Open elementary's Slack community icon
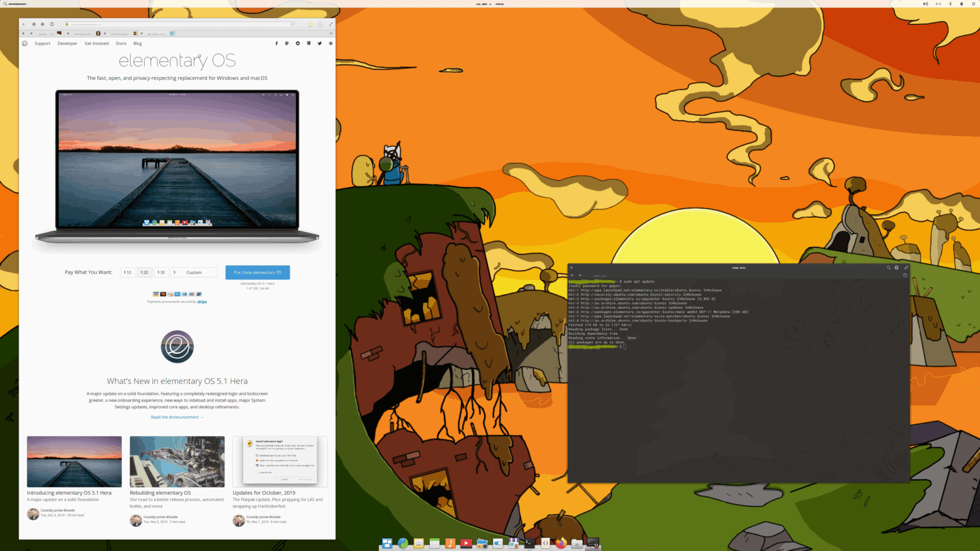The image size is (980, 551). tap(330, 43)
